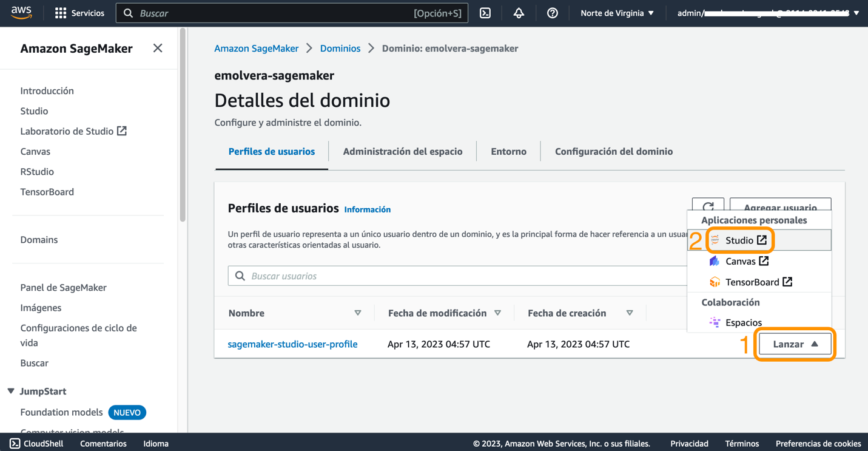
Task: Select Studio in the launch menu
Action: click(x=759, y=240)
